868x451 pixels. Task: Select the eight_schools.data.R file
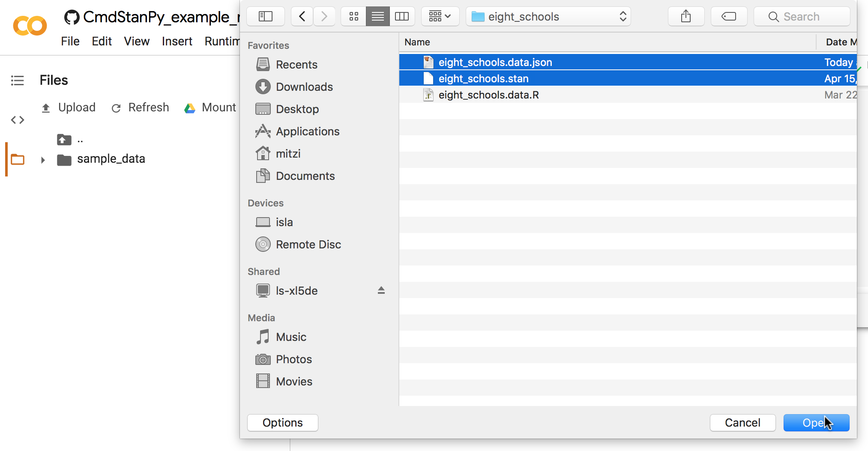(488, 95)
